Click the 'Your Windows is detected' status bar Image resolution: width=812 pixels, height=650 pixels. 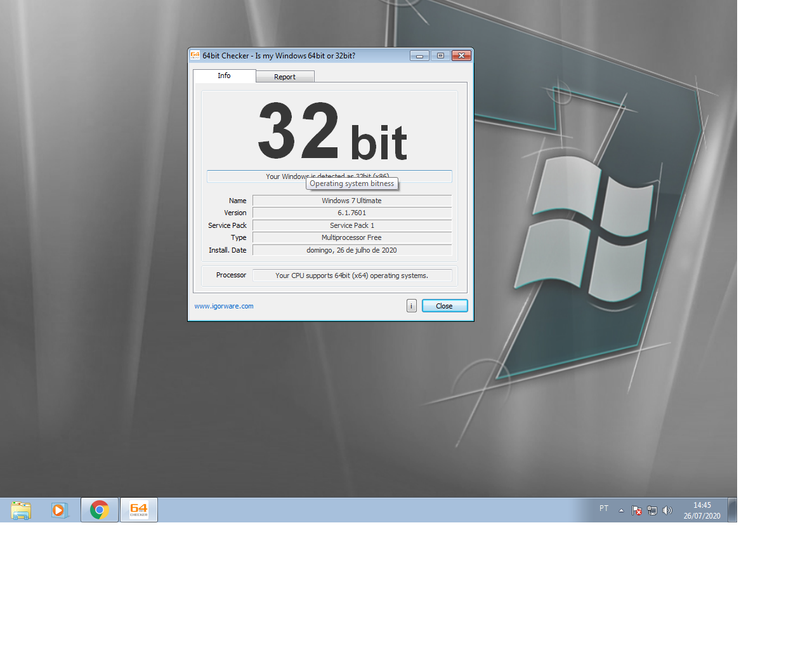pyautogui.click(x=329, y=176)
